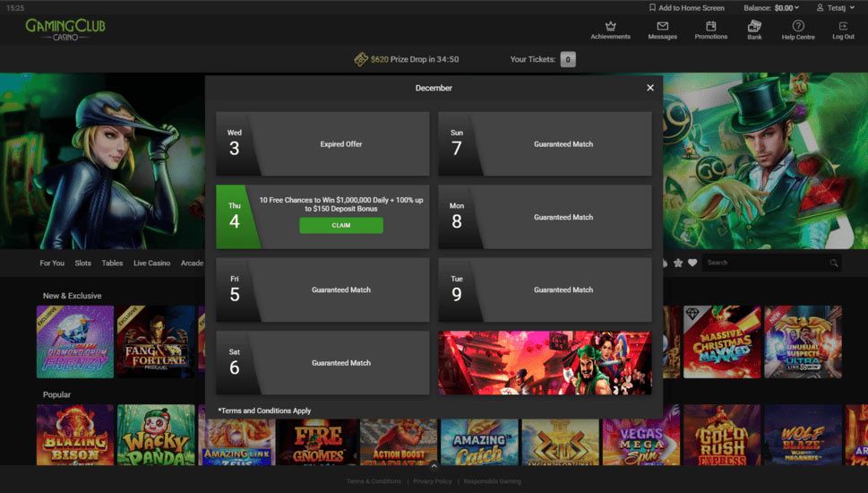Claim the Thursday 4 deposit bonus offer
This screenshot has height=493, width=868.
coord(341,226)
